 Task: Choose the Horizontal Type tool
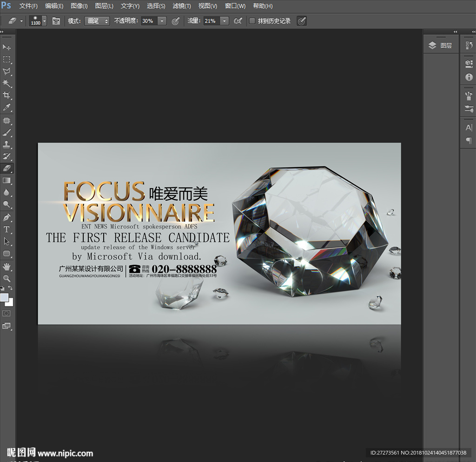tap(7, 229)
